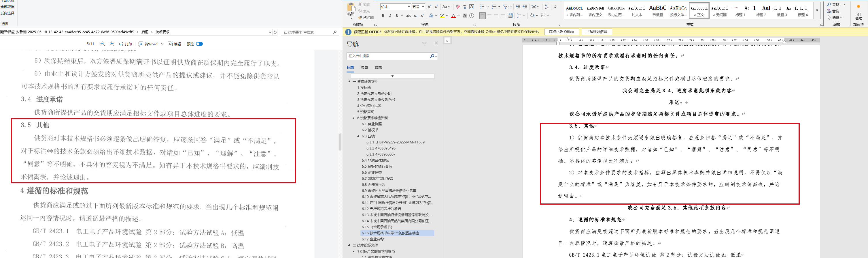Click the enclosed character icon
Image resolution: width=868 pixels, height=258 pixels.
coord(472,16)
